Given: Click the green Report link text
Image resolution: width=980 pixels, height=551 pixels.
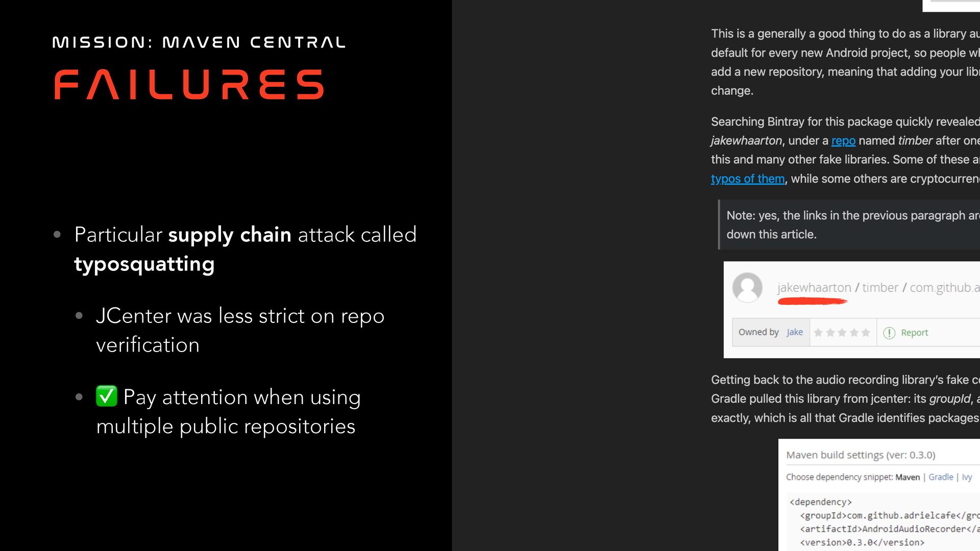Looking at the screenshot, I should point(914,333).
